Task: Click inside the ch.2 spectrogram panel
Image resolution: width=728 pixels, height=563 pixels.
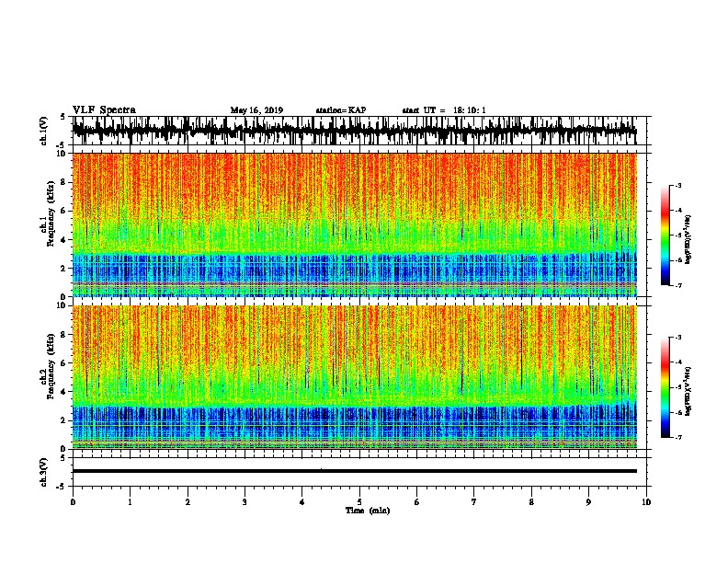Action: (x=355, y=377)
